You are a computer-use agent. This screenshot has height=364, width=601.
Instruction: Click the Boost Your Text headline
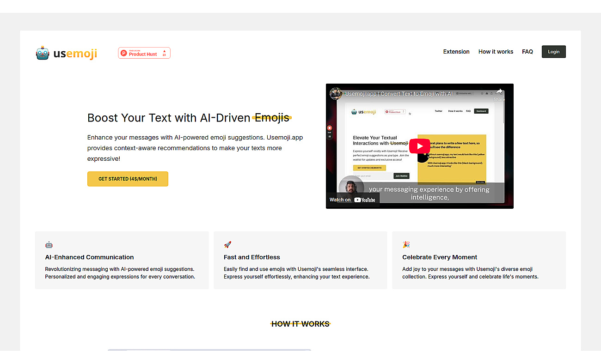[x=189, y=118]
